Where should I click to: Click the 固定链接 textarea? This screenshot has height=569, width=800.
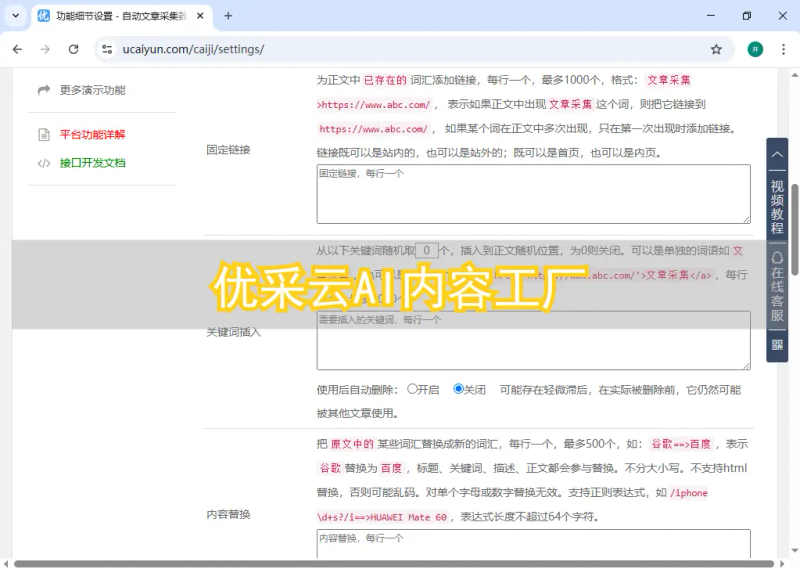coord(533,194)
